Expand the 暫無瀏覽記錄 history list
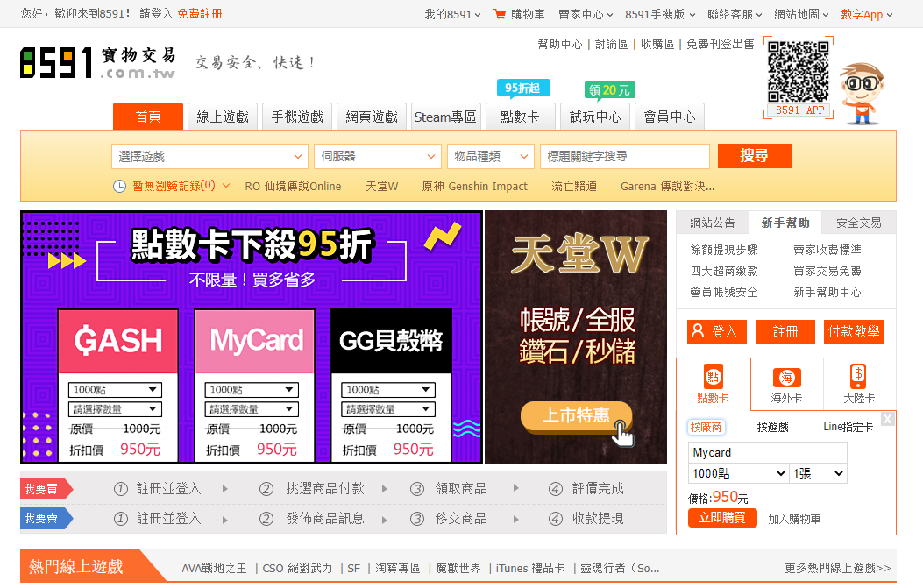 (x=181, y=187)
